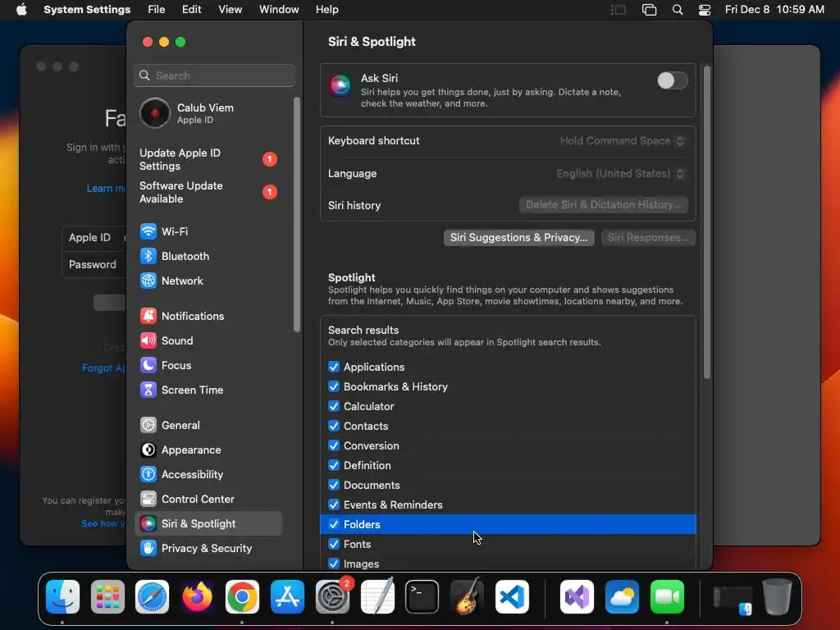The image size is (840, 630).
Task: Click Delete Siri & Dictation History
Action: click(603, 205)
